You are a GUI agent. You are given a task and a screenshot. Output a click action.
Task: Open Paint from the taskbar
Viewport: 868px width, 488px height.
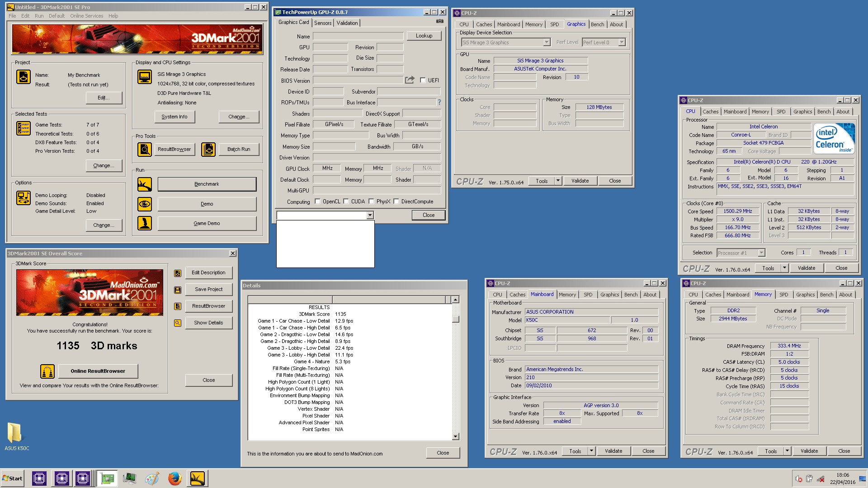[152, 478]
